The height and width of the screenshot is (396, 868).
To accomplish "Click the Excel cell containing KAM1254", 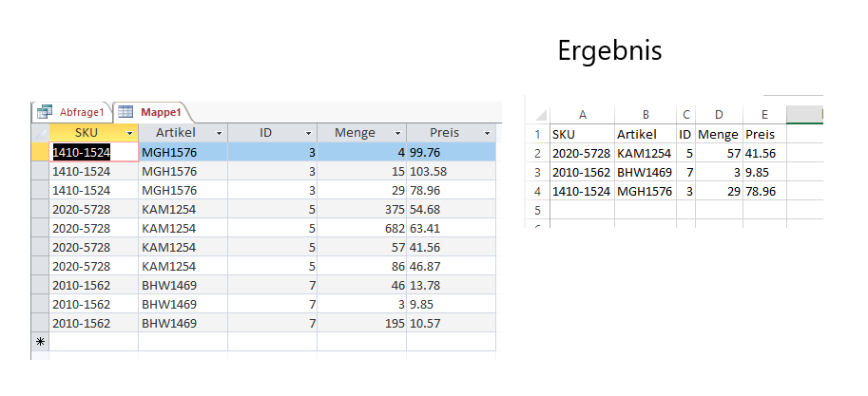I will [646, 154].
